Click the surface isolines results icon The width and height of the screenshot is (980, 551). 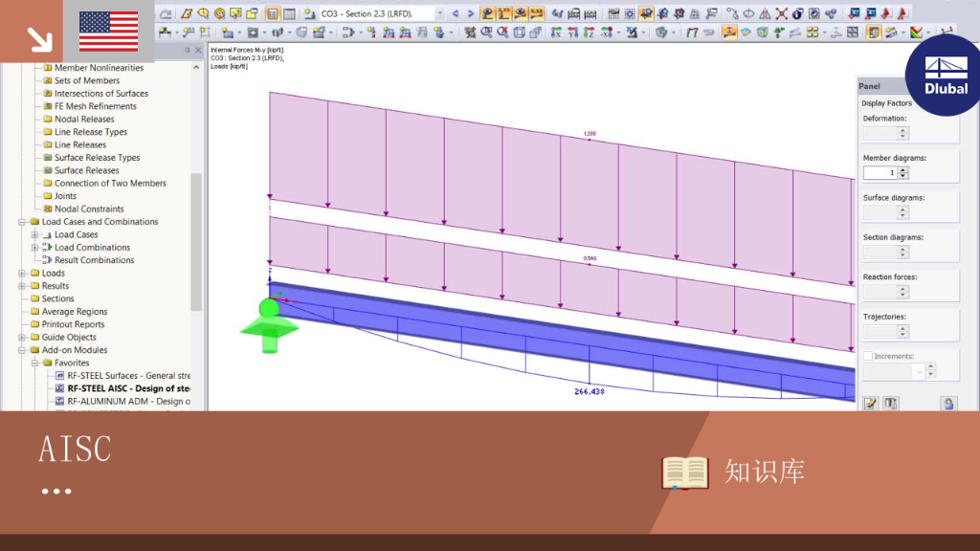[x=745, y=33]
